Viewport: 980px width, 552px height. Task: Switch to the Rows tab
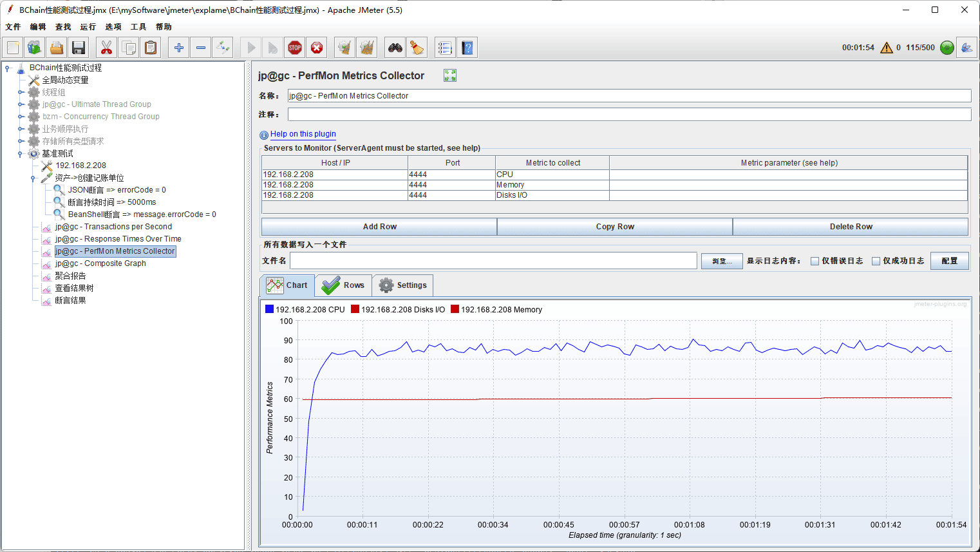pos(344,285)
